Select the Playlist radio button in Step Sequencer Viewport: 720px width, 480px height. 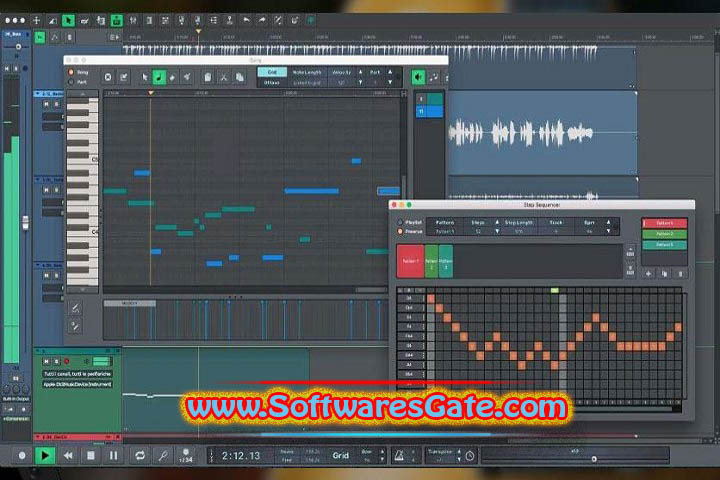tap(400, 222)
